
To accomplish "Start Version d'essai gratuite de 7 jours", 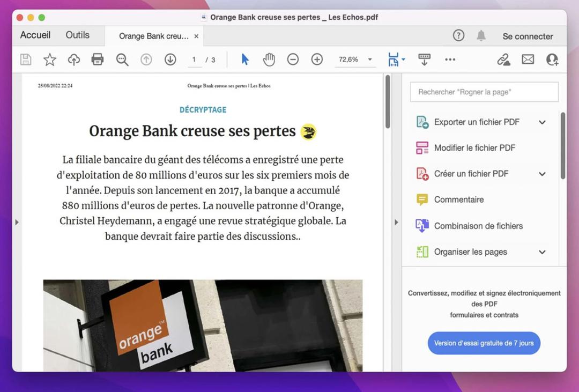I will click(x=484, y=343).
